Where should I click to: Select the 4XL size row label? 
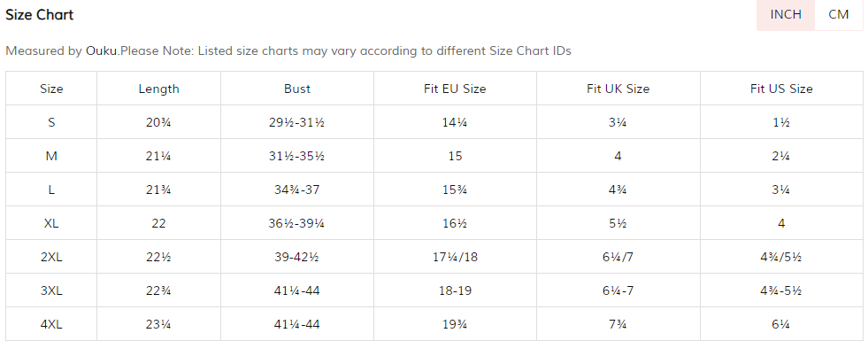pos(51,324)
